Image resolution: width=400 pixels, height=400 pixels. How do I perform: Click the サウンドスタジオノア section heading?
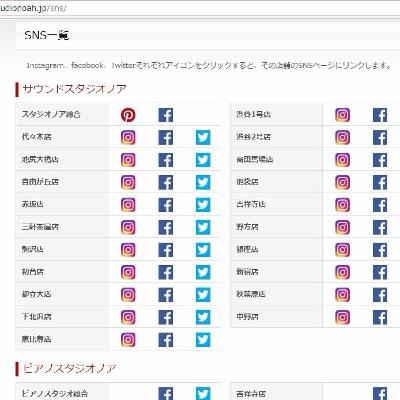tap(75, 89)
